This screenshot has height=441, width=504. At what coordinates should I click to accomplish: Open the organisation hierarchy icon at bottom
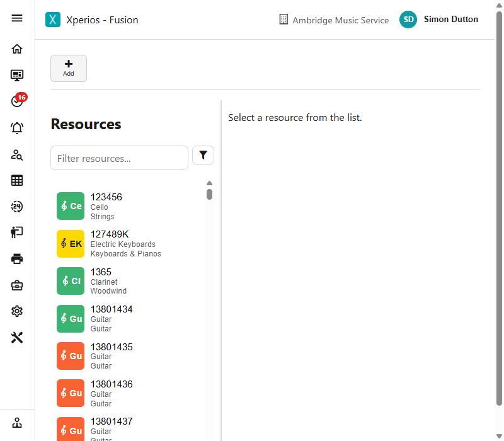tap(17, 423)
